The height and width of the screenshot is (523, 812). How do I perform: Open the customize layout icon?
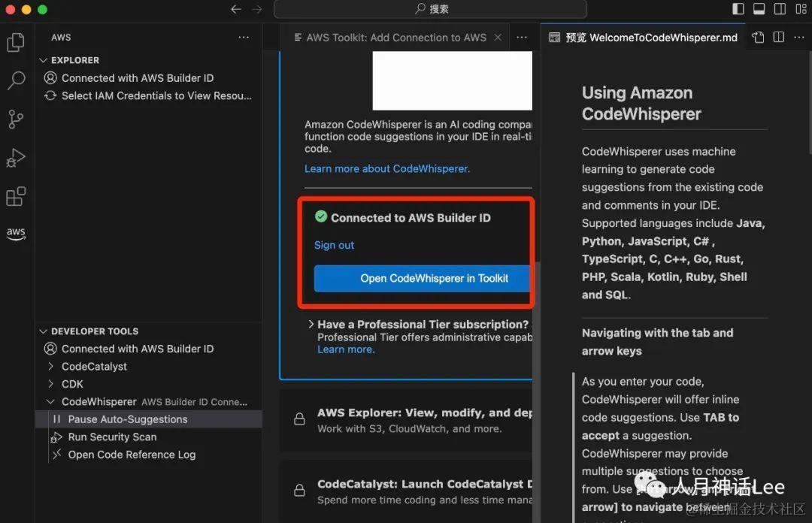coord(801,9)
